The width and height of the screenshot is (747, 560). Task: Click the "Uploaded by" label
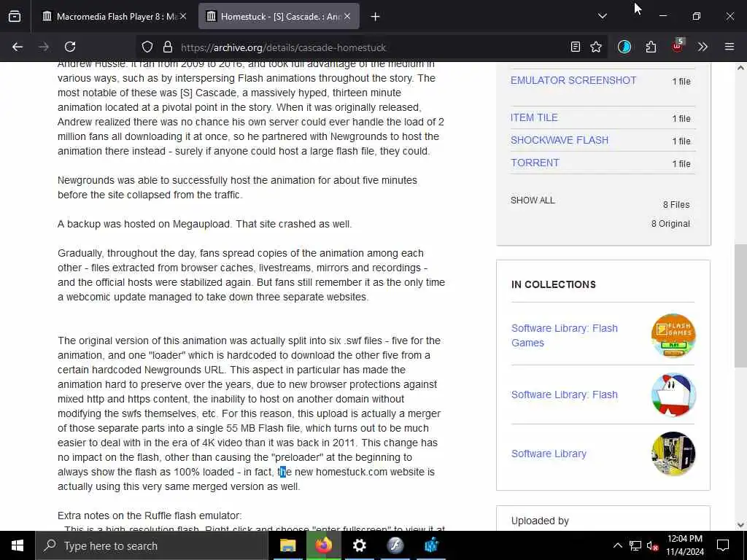coord(541,521)
